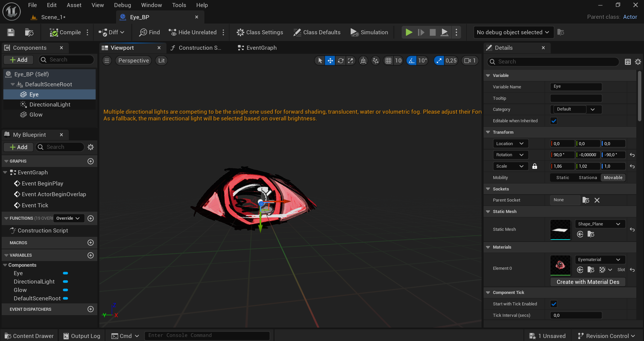Set Mobility to Static
This screenshot has height=341, width=644.
click(562, 178)
